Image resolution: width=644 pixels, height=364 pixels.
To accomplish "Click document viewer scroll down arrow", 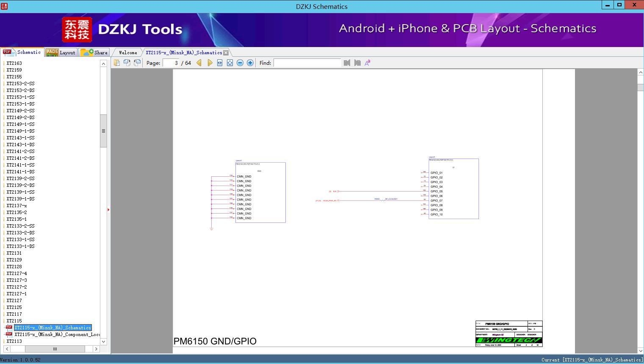I will tap(641, 350).
